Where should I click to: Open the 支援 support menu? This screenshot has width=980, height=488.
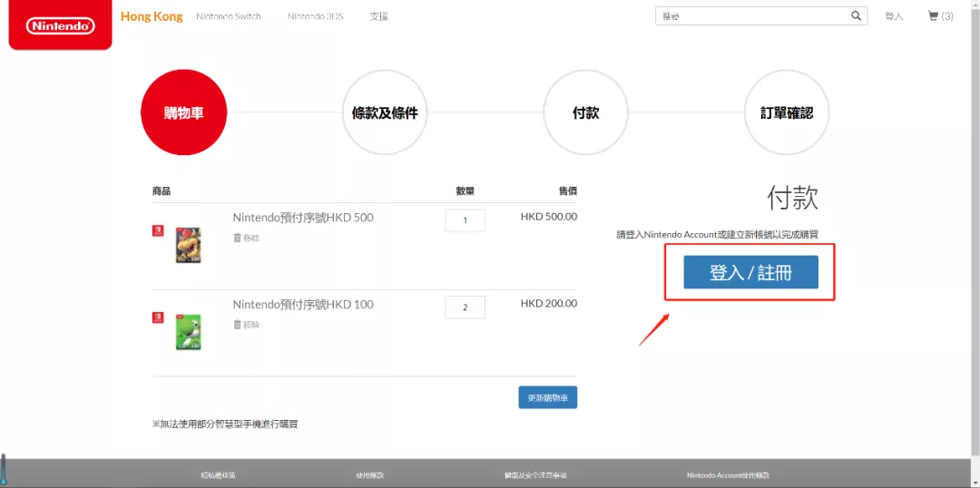coord(378,16)
